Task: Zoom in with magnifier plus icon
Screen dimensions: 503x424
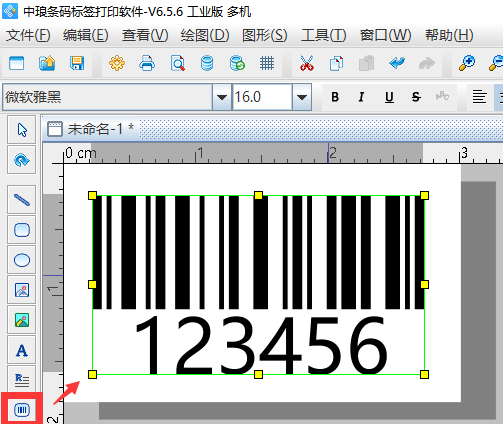Action: (467, 63)
